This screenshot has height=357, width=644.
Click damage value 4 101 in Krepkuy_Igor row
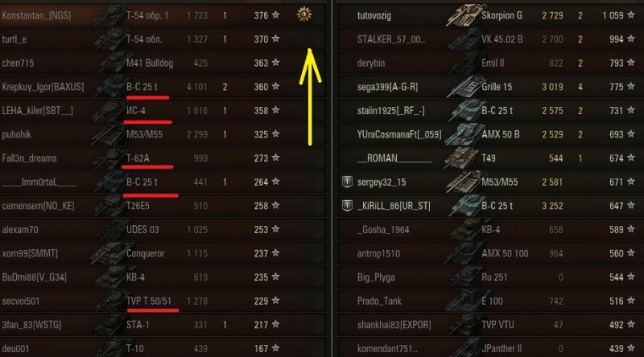196,87
